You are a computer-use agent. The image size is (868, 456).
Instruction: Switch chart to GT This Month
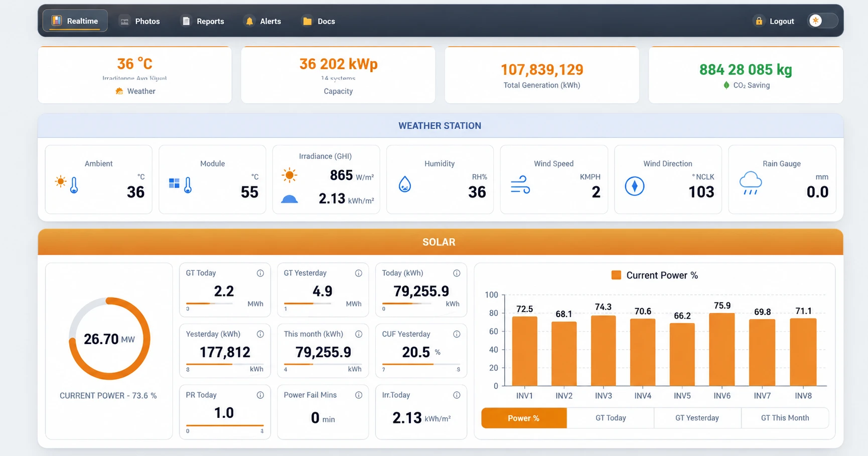point(785,418)
